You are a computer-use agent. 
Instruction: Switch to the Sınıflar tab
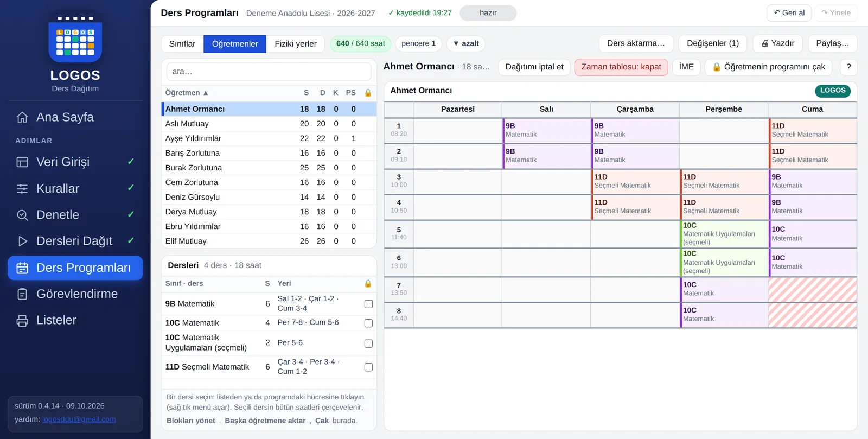(x=182, y=44)
